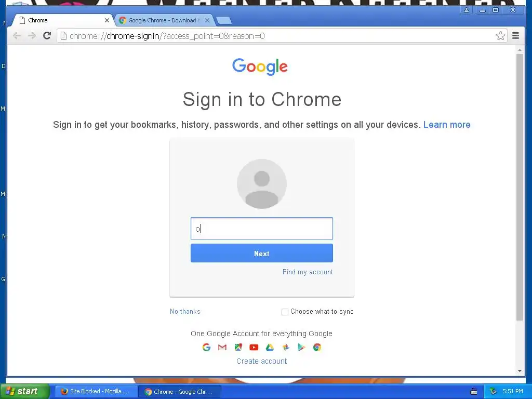Click the scrollbar up arrow
Screen dimensions: 532x399
(x=520, y=50)
